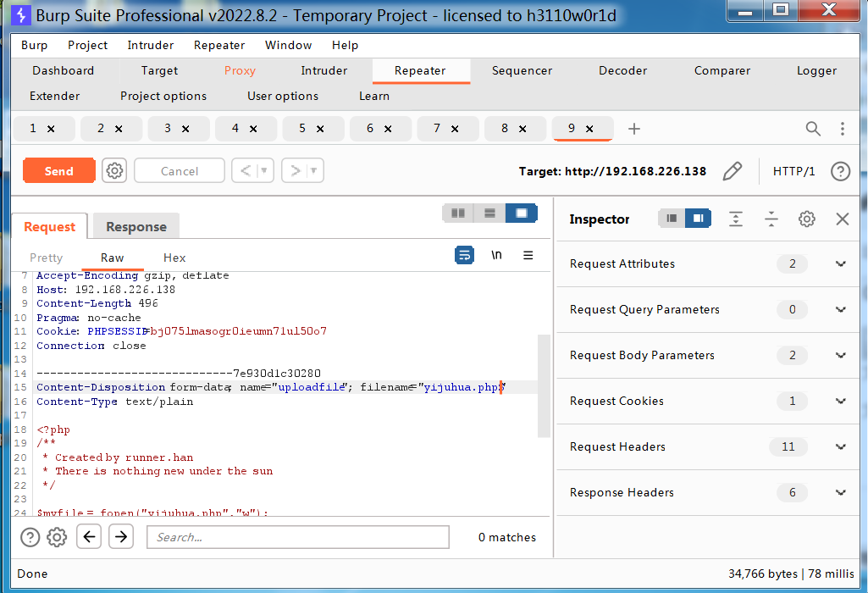
Task: Open forward history dropdown arrow
Action: pyautogui.click(x=314, y=170)
